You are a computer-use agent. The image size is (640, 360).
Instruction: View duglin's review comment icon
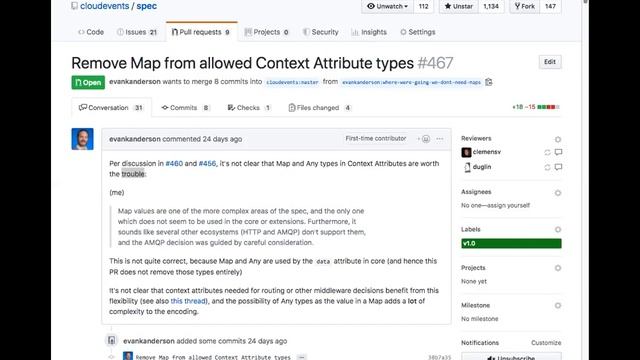point(558,167)
